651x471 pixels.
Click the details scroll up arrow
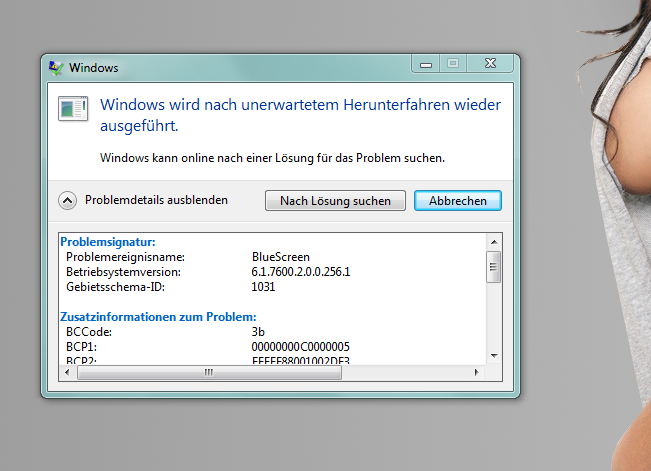pyautogui.click(x=494, y=242)
